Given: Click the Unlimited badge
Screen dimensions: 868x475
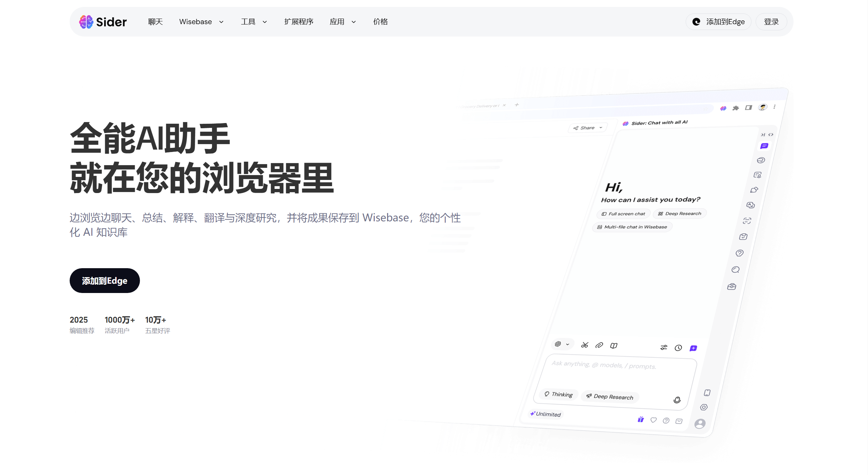Looking at the screenshot, I should (546, 414).
